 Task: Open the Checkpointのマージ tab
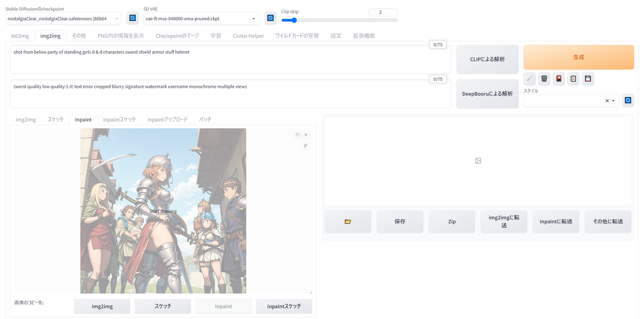177,36
